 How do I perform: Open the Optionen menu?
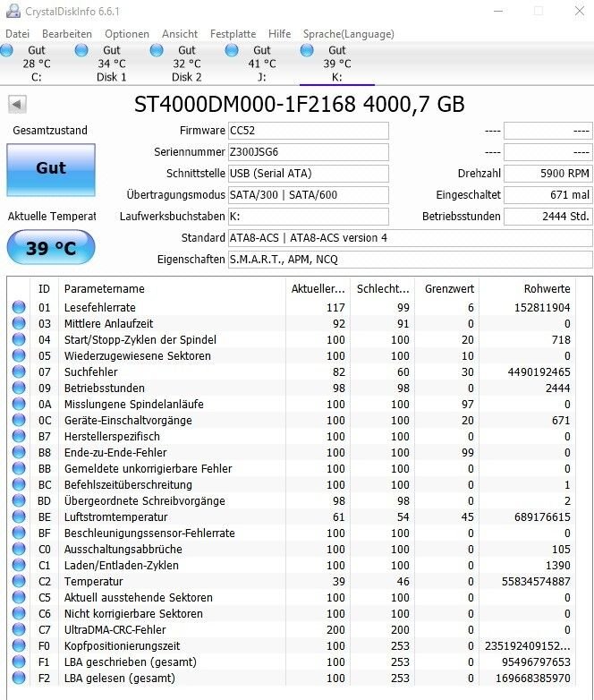(x=127, y=34)
